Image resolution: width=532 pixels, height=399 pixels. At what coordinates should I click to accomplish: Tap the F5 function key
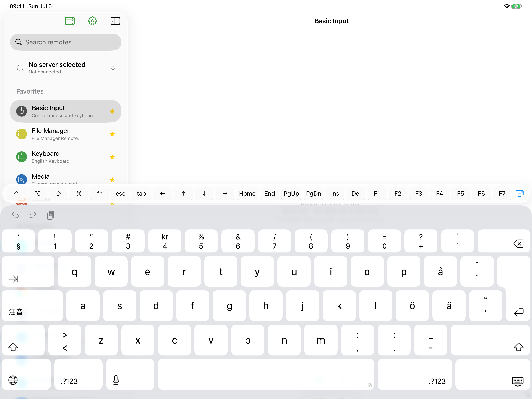coord(460,193)
